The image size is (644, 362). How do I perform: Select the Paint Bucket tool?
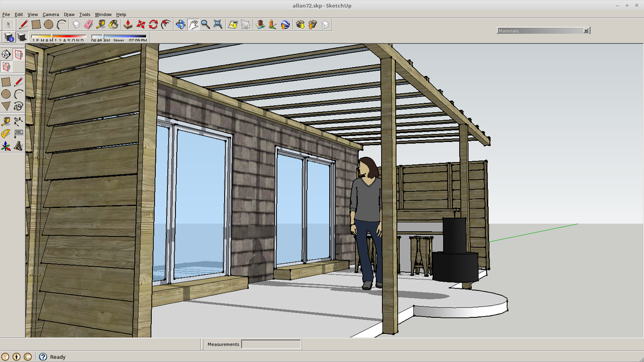pyautogui.click(x=113, y=24)
